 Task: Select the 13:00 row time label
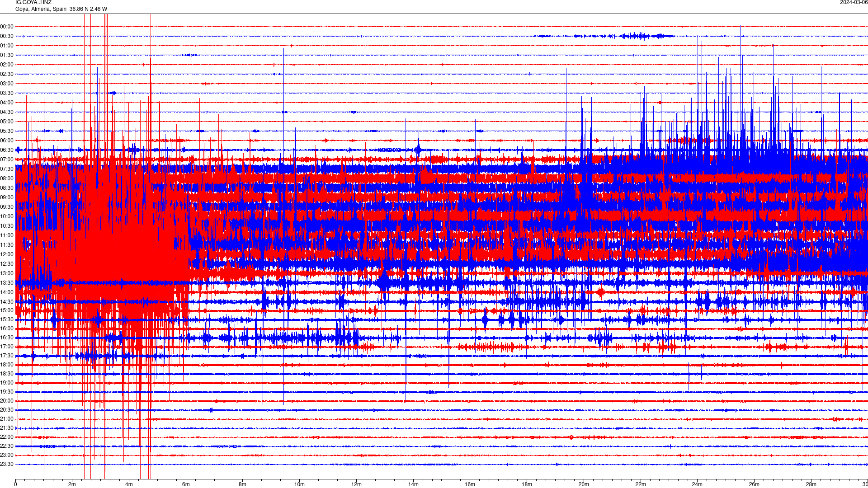7,273
